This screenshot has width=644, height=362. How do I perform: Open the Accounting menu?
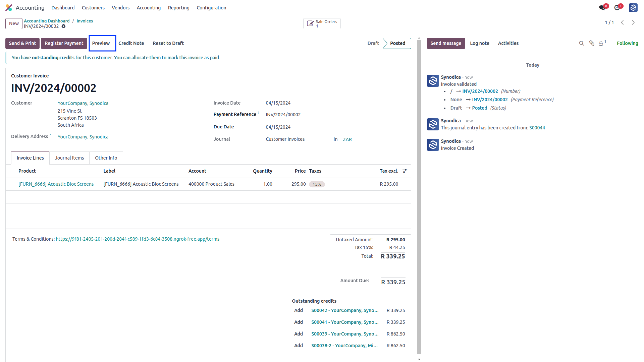point(149,8)
